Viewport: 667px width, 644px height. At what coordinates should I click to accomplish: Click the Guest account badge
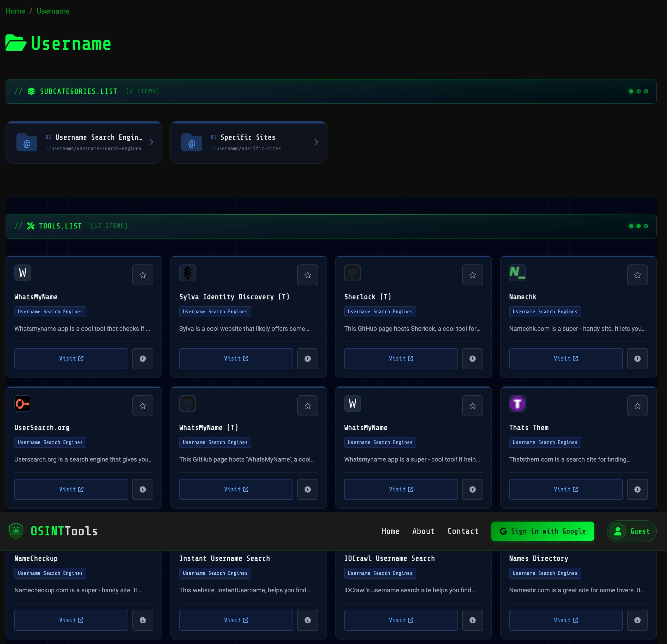point(631,531)
